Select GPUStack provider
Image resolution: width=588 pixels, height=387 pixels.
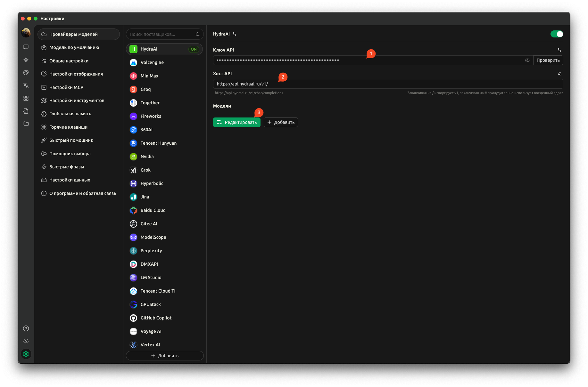(164, 304)
